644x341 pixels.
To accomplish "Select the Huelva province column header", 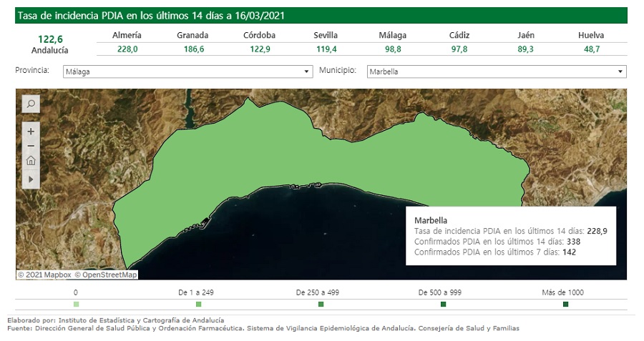I will 591,35.
